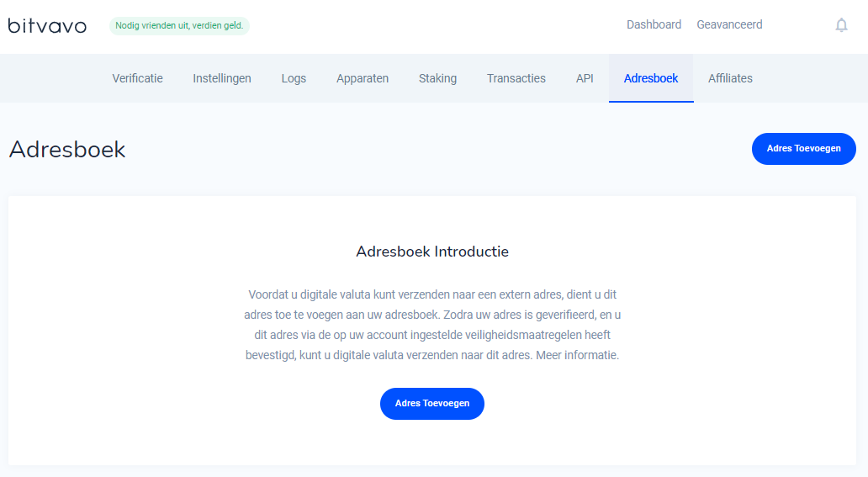Open the notifications bell icon

(x=841, y=25)
